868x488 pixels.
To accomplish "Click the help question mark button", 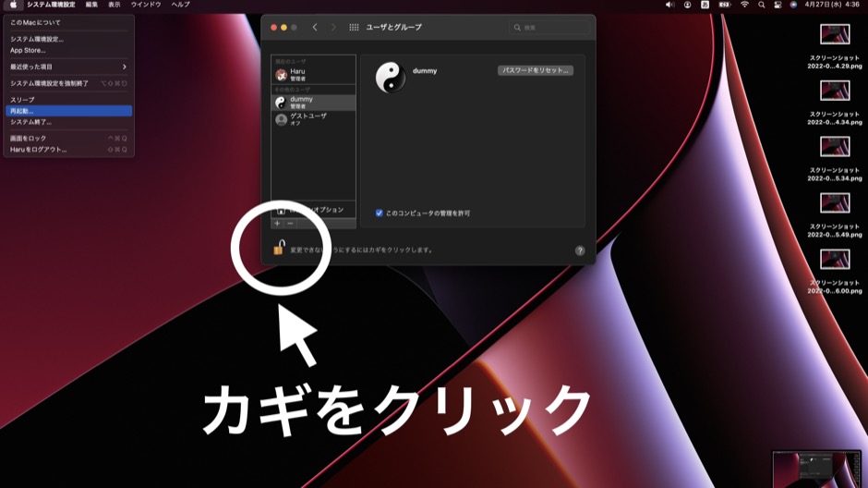I will [x=580, y=250].
